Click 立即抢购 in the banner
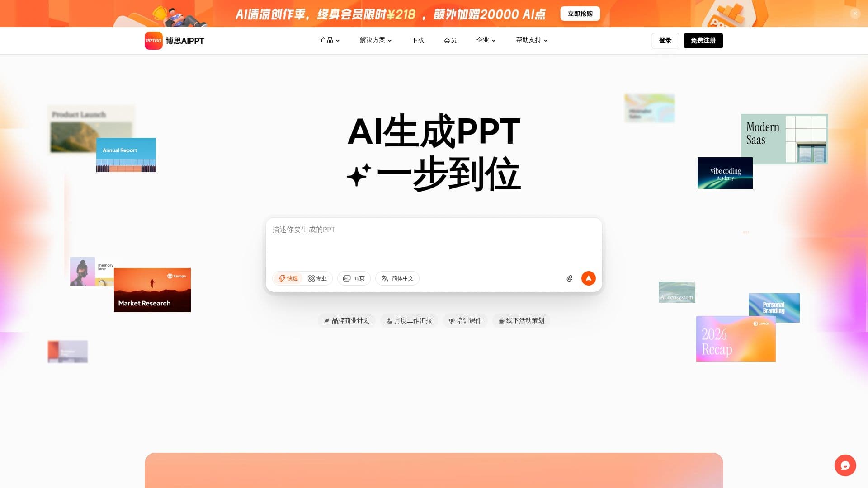Viewport: 868px width, 488px height. [580, 14]
